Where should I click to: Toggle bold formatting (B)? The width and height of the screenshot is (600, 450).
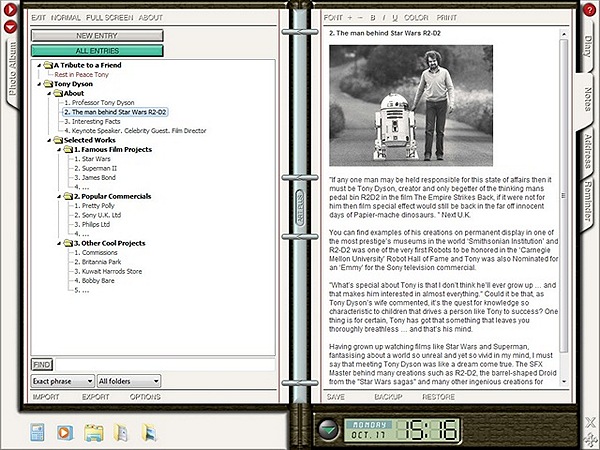point(373,18)
